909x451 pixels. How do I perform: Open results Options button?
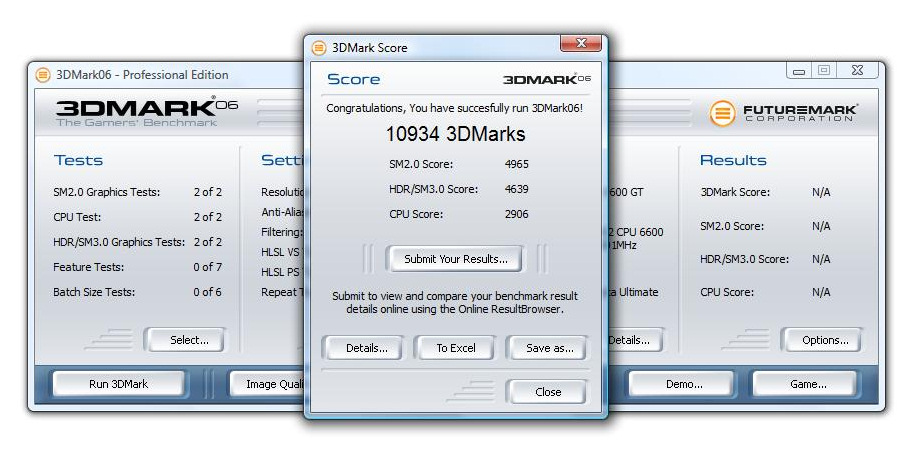(x=825, y=340)
